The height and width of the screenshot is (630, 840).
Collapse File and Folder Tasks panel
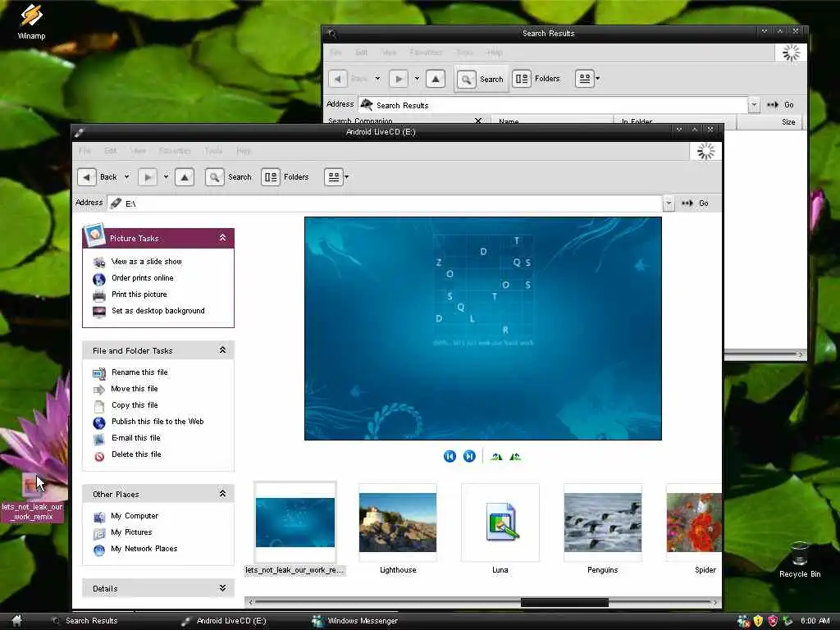pyautogui.click(x=222, y=349)
